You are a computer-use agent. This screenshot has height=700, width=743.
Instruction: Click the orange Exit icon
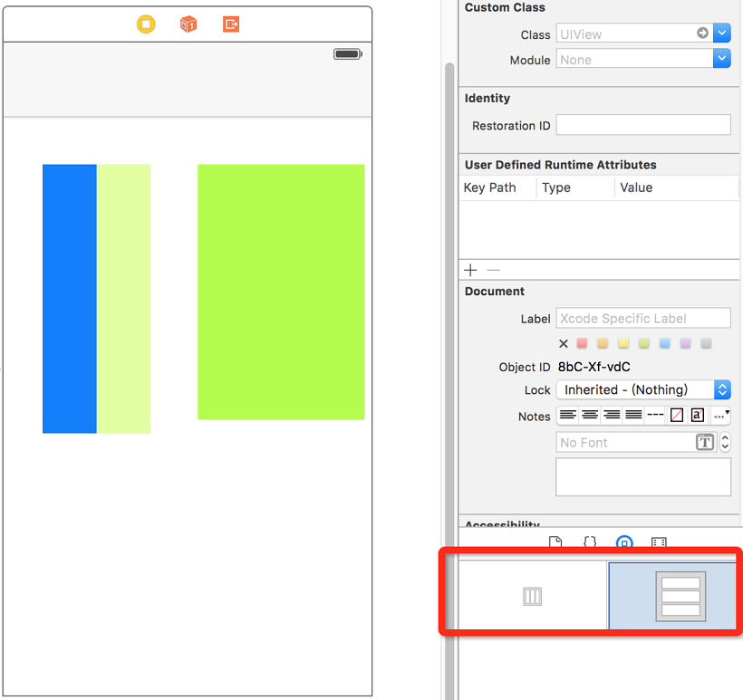pos(231,24)
